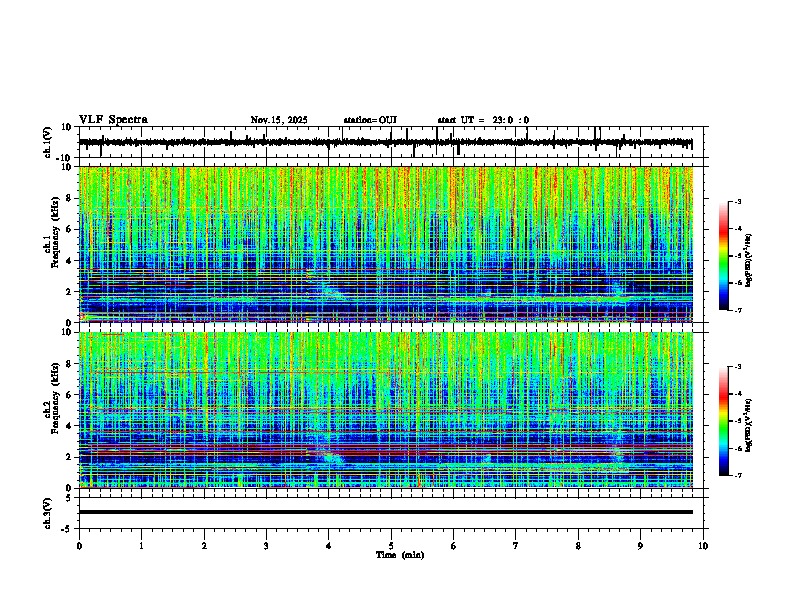This screenshot has height=612, width=792.
Task: Click the '6' kHz tick on ch.1 frequency axis
Action: point(71,229)
